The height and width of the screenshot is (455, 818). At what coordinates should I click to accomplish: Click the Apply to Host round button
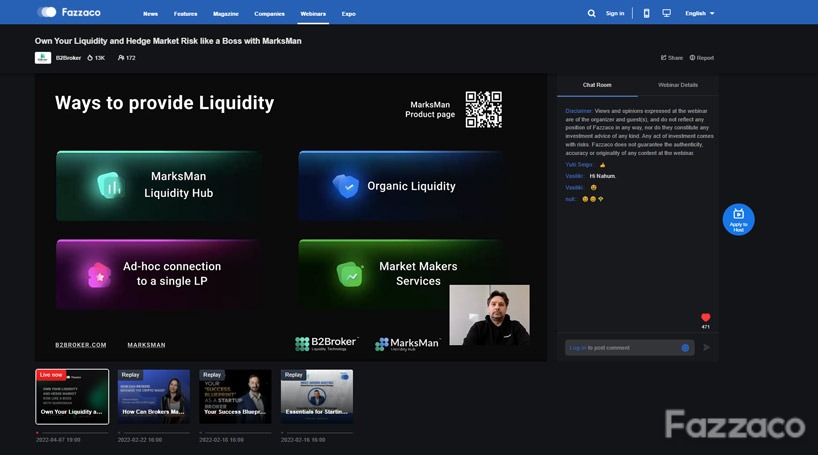point(738,219)
